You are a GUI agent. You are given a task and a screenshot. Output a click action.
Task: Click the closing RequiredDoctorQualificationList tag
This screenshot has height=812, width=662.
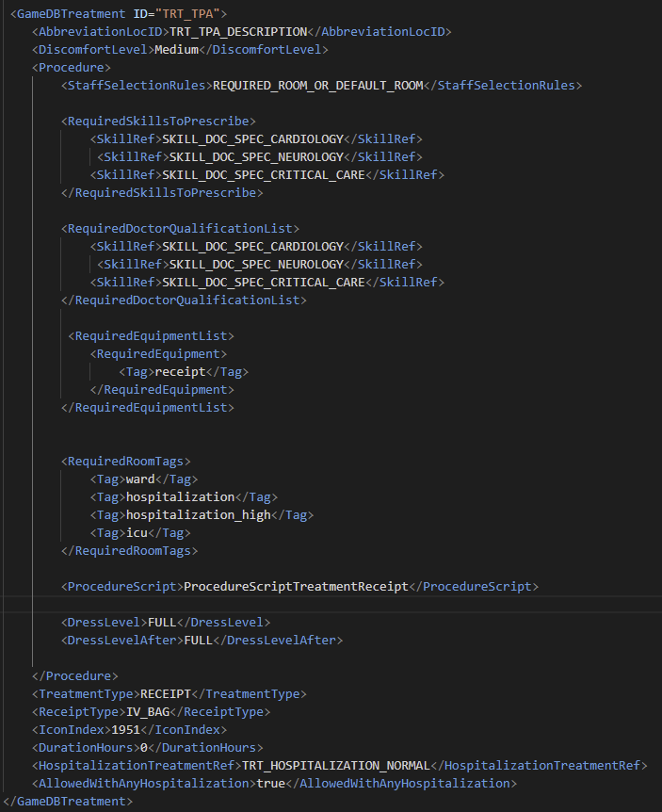click(184, 300)
